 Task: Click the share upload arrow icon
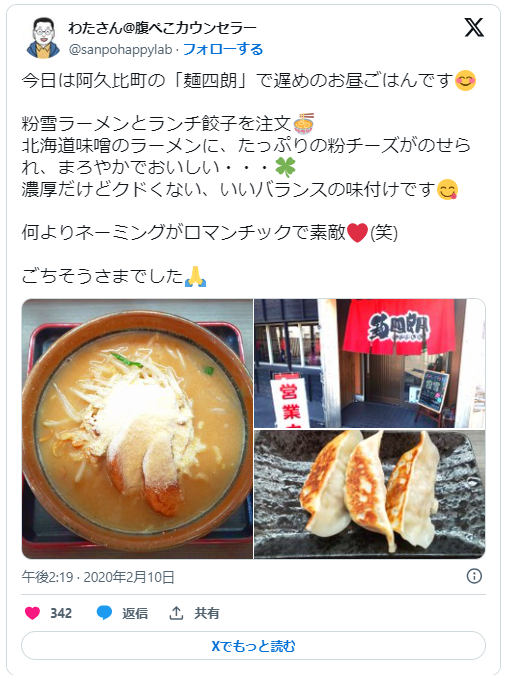(176, 613)
